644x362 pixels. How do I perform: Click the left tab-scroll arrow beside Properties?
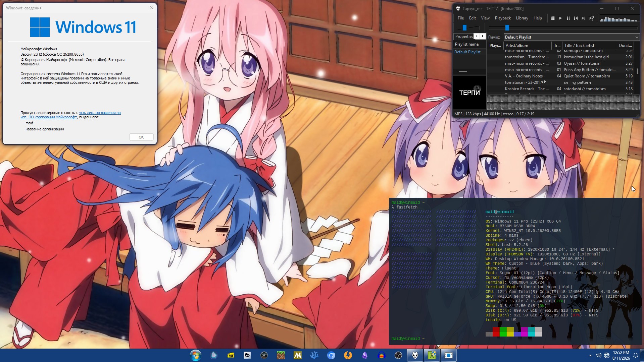click(x=477, y=36)
